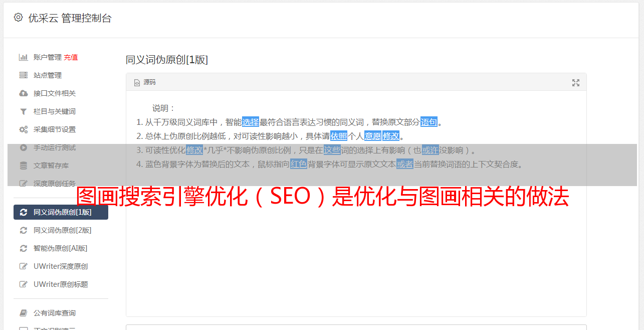Open UWriter深度原创 menu entry

point(61,266)
